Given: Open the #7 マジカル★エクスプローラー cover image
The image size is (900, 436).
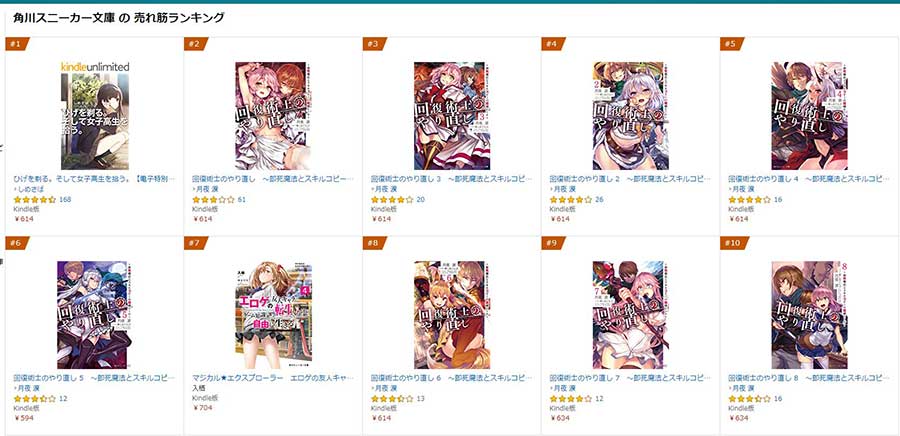Looking at the screenshot, I should tap(274, 315).
